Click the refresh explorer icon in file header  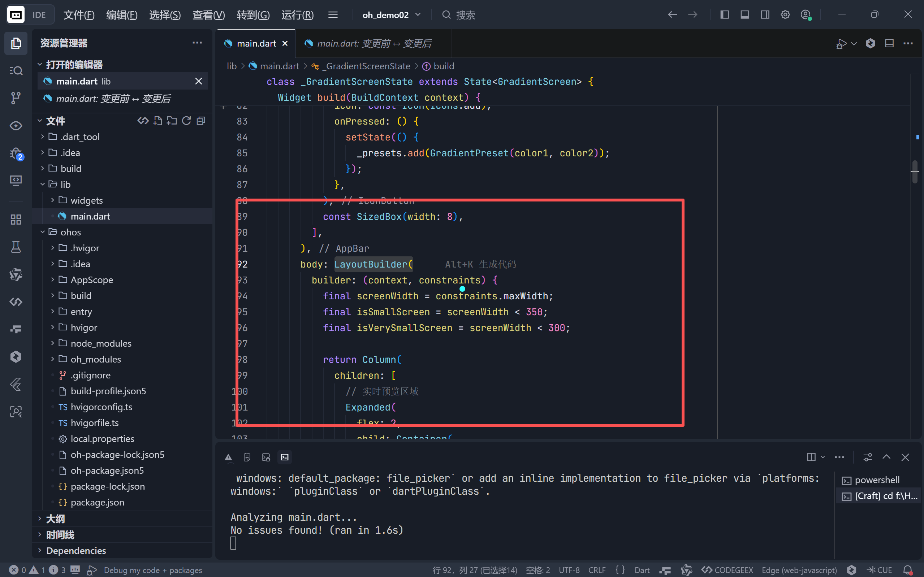point(186,121)
